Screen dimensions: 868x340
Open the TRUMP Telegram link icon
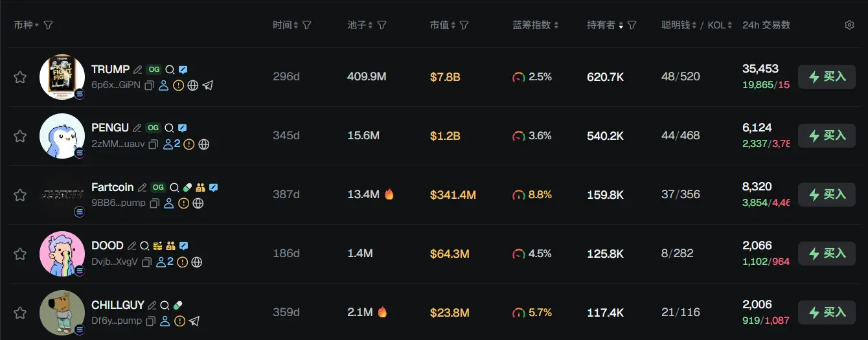pos(207,85)
